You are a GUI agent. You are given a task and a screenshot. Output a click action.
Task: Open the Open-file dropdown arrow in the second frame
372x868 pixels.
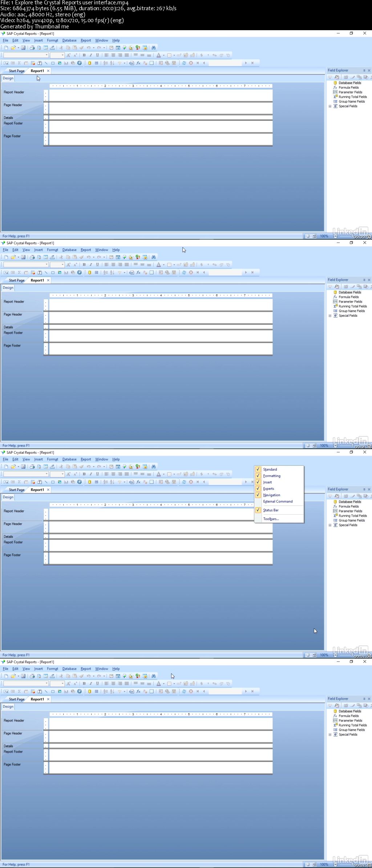[x=18, y=257]
